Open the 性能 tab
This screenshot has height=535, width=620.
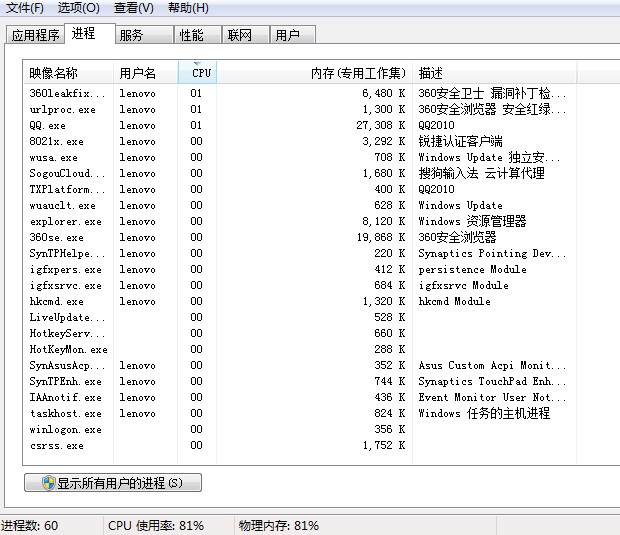pos(198,35)
